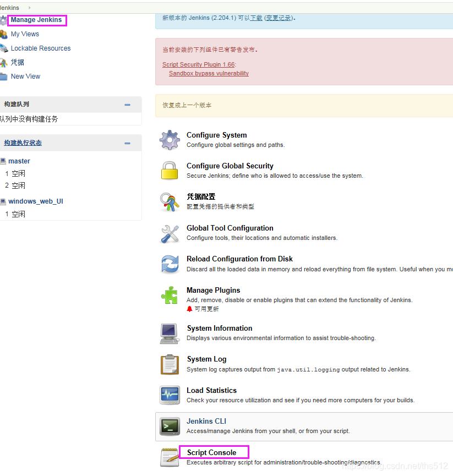This screenshot has height=476, width=453.
Task: Open 凭据配置 credential configuration
Action: (201, 196)
